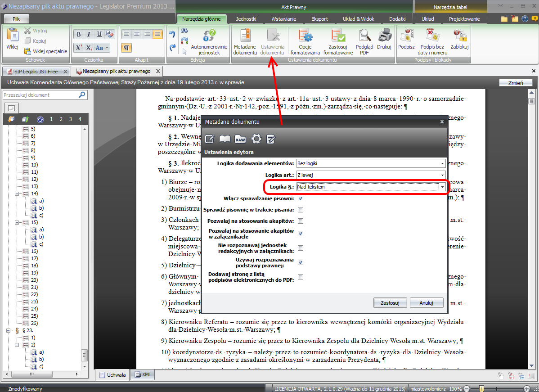Switch to the Jednostki ribbon tab
539x392 pixels.
(246, 19)
